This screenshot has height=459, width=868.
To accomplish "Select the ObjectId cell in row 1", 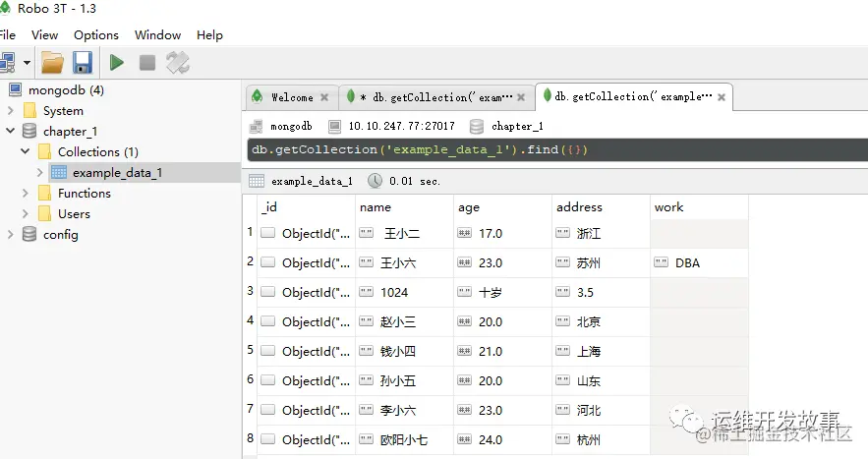I will click(306, 233).
